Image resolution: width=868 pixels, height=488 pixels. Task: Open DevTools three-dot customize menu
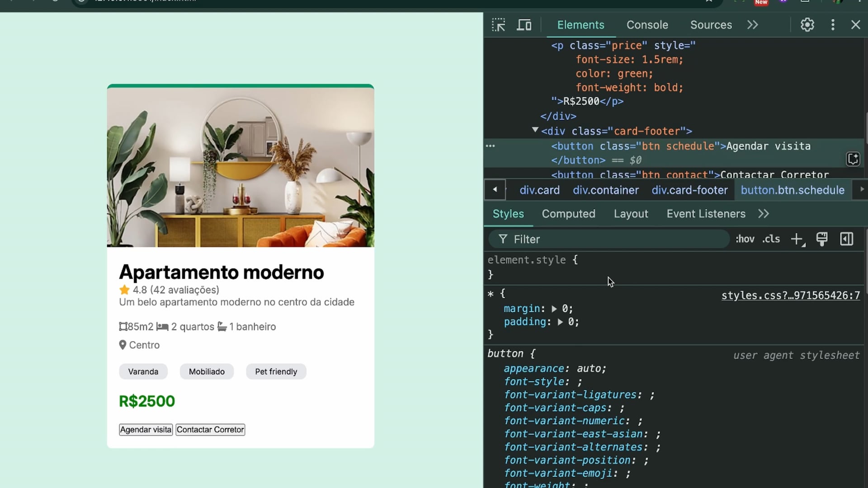(x=833, y=25)
